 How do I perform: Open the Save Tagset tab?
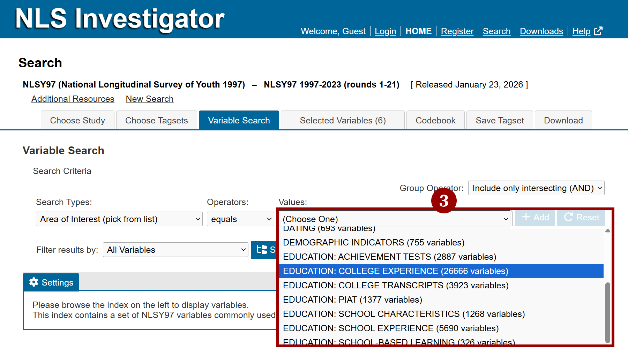pyautogui.click(x=500, y=120)
